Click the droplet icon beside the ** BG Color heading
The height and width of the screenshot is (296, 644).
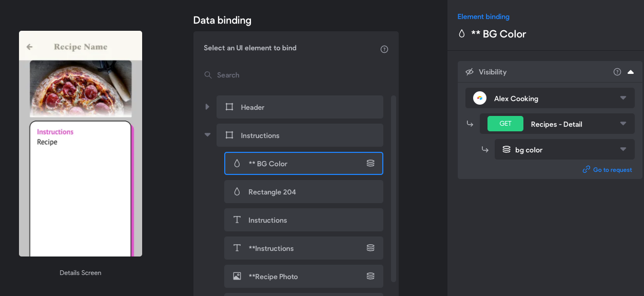tap(461, 34)
